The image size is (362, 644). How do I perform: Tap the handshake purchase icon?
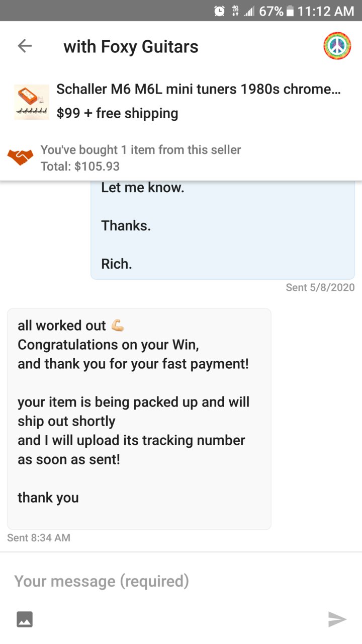[x=20, y=158]
